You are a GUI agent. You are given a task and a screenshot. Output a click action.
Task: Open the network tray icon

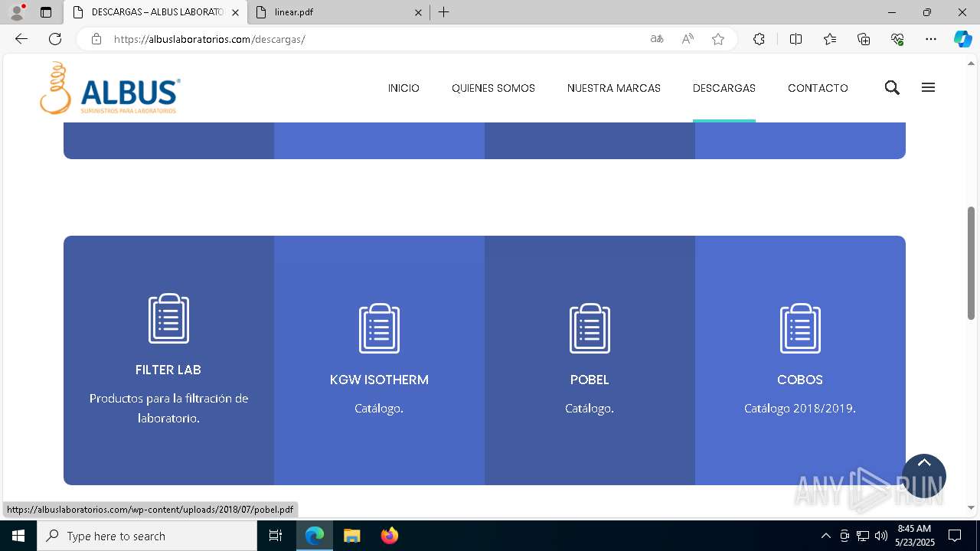(863, 536)
